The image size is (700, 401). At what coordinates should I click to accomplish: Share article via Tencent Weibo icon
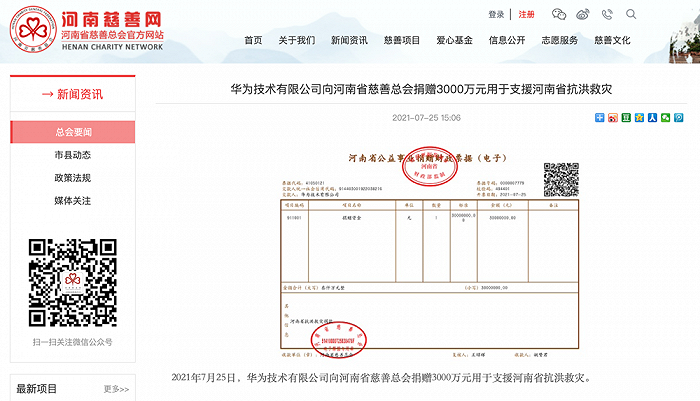[x=679, y=117]
